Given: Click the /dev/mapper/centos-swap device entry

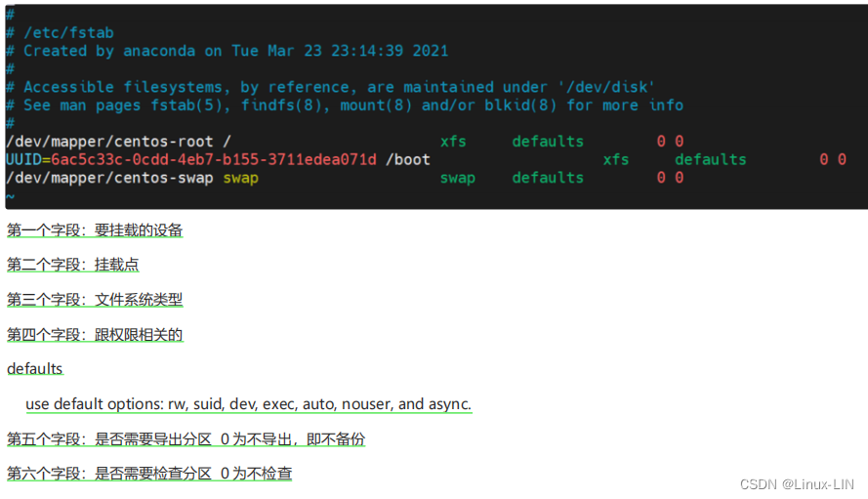Looking at the screenshot, I should coord(109,178).
